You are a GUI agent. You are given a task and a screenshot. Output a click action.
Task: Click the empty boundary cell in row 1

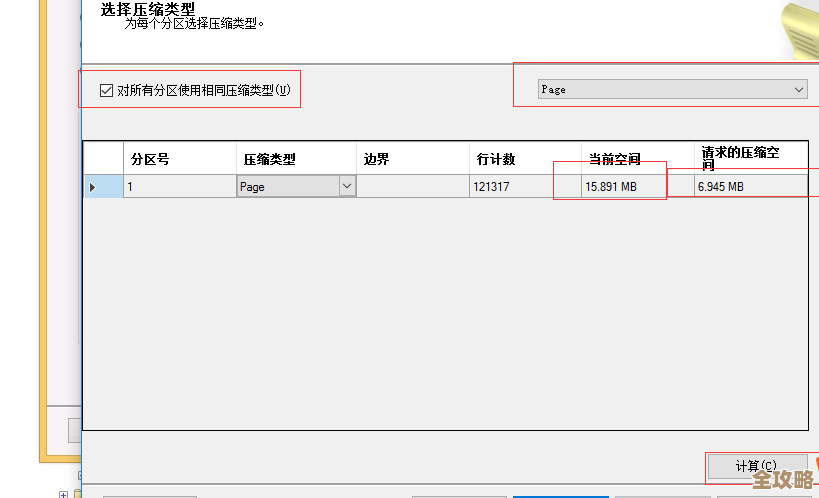point(413,187)
